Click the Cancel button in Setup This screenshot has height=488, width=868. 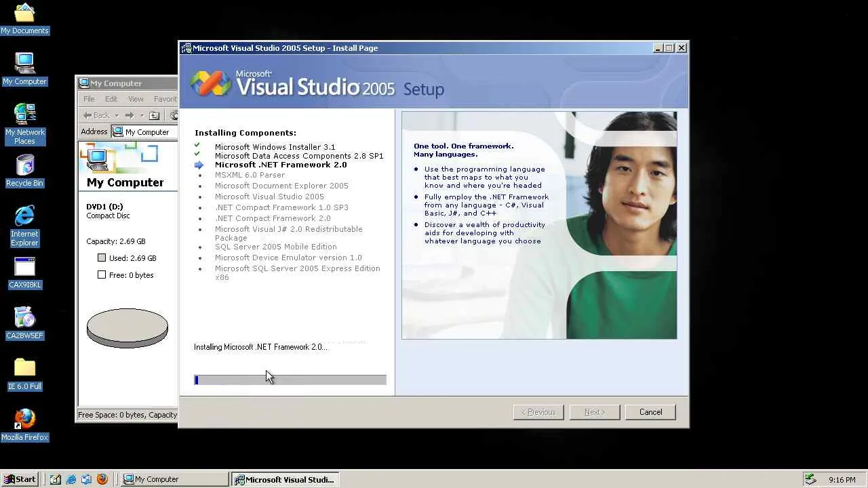[x=650, y=412]
